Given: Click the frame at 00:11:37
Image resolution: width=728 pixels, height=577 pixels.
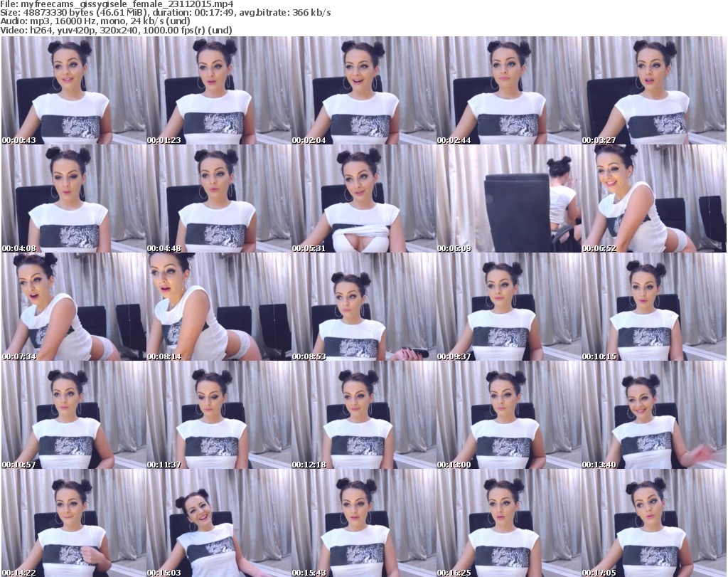Looking at the screenshot, I should click(x=218, y=415).
